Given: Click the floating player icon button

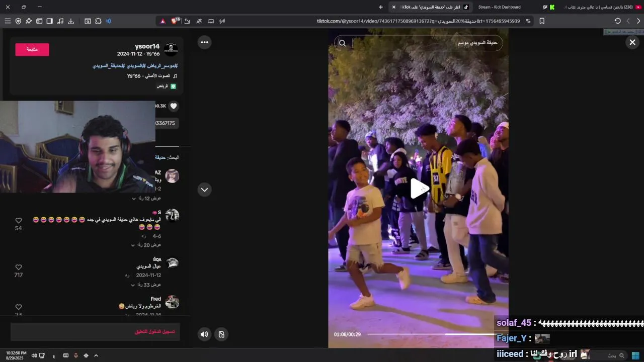Looking at the screenshot, I should click(x=221, y=334).
